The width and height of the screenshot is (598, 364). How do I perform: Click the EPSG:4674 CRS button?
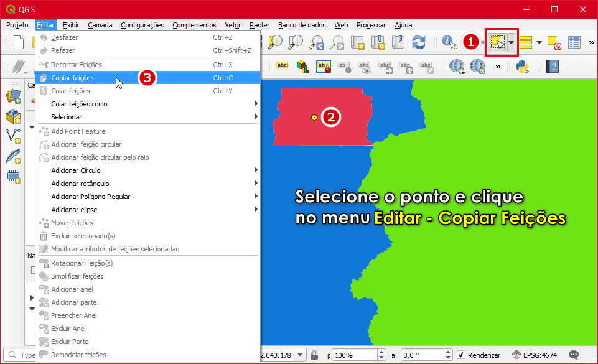(535, 355)
